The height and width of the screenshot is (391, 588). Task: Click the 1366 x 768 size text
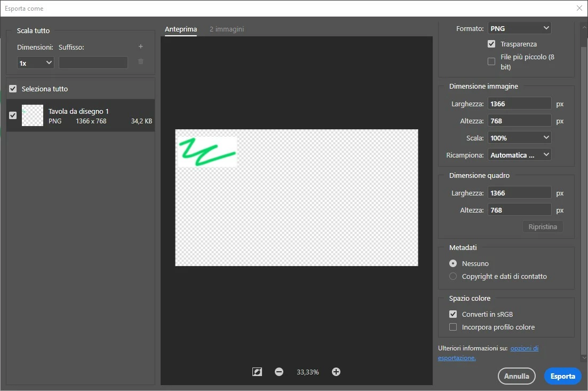[91, 121]
